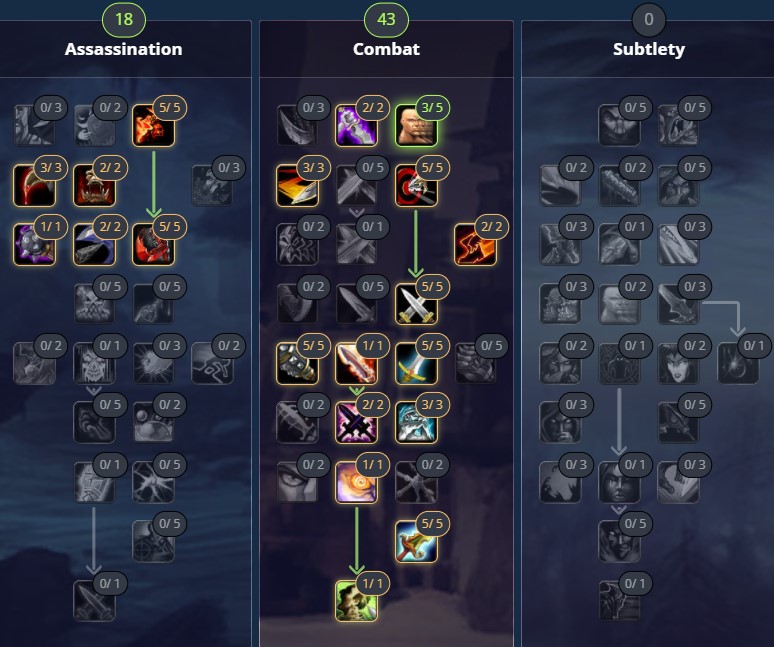Screen dimensions: 774x647
Task: Click the Combat tree title
Action: (386, 49)
